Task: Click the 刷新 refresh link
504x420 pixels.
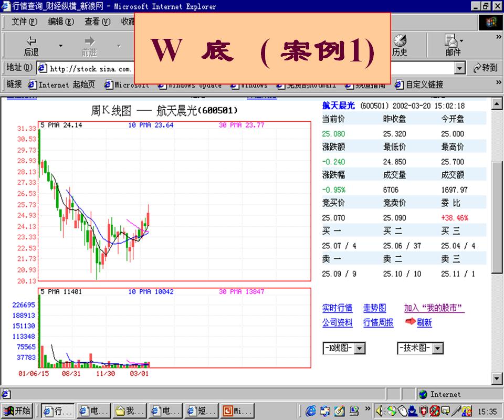Action: [x=424, y=322]
